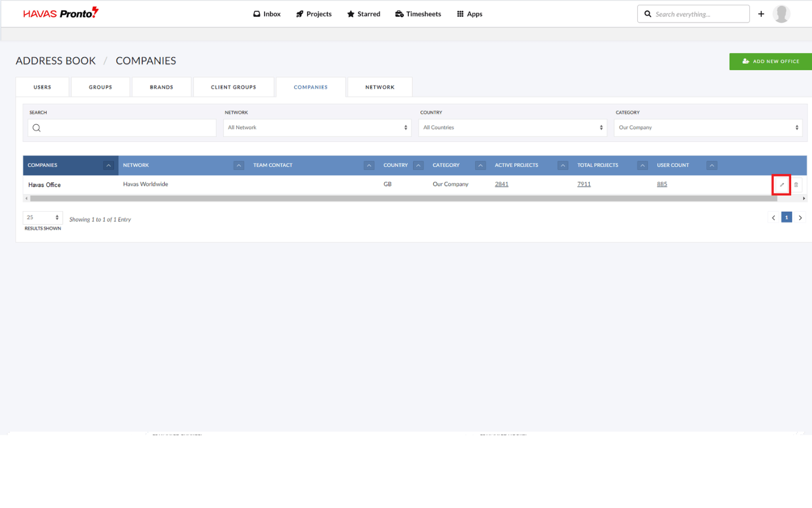Screen dimensions: 812x508
Task: Click the GB country cell
Action: click(x=387, y=184)
